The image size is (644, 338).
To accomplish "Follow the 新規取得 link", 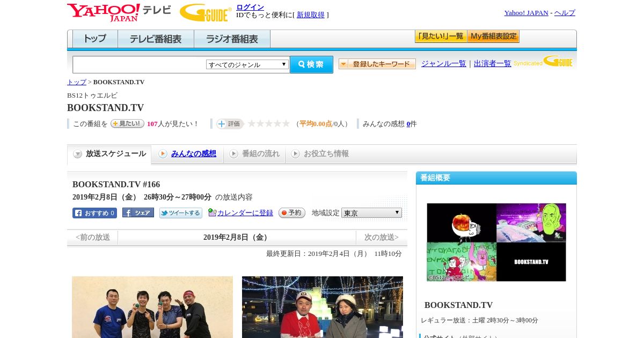I will (x=311, y=15).
